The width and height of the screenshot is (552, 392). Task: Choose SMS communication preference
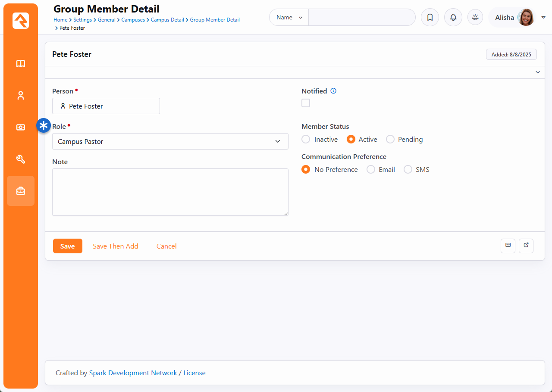point(408,170)
